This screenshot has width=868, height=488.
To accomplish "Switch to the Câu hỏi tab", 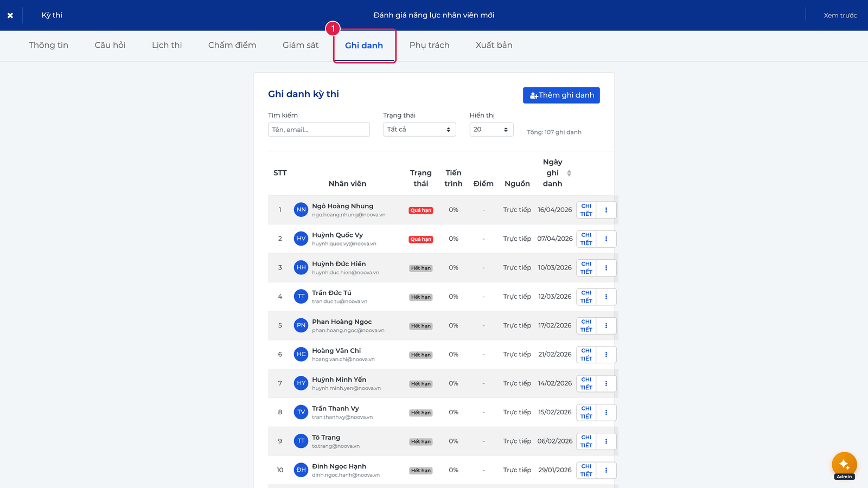I will (x=110, y=45).
